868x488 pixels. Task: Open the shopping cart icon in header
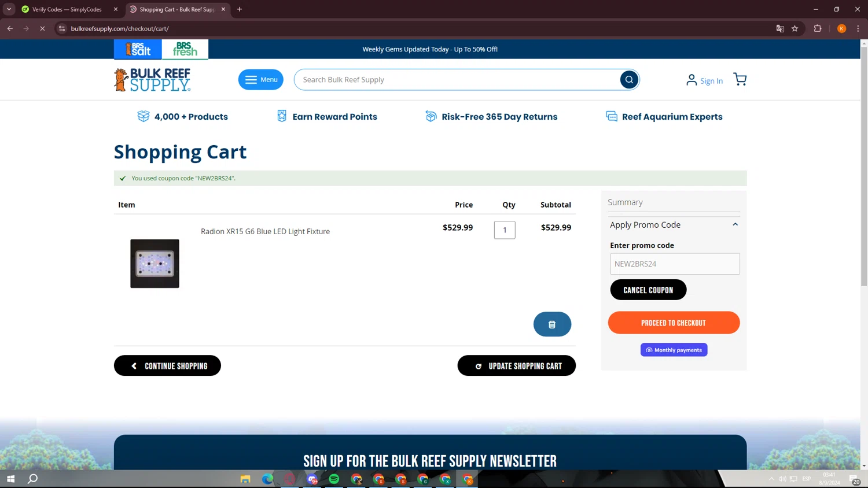(740, 79)
